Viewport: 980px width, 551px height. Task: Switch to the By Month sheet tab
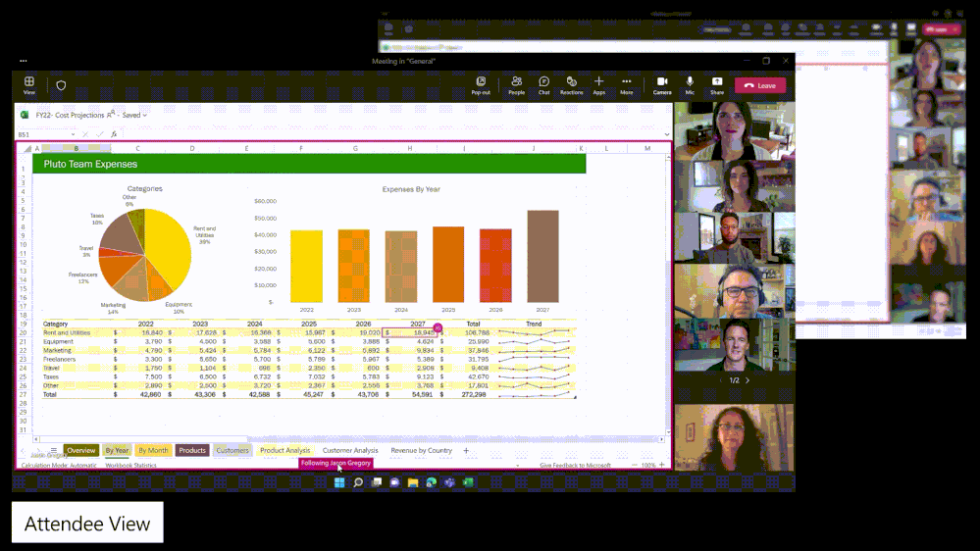click(153, 450)
